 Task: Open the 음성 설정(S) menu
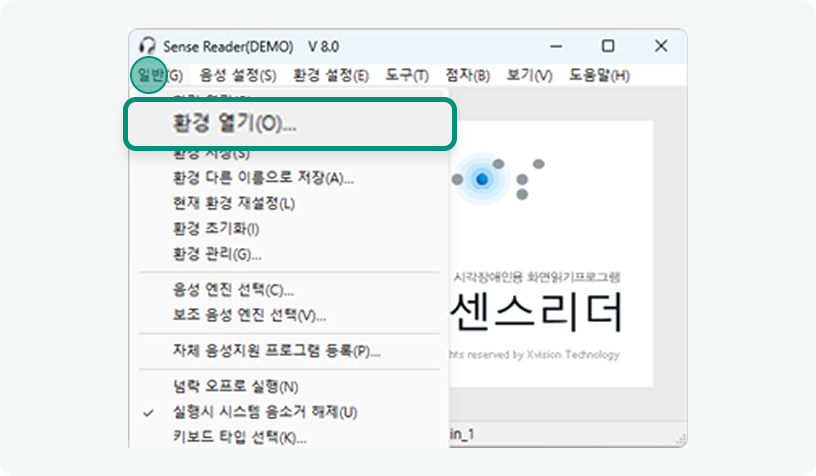point(238,75)
